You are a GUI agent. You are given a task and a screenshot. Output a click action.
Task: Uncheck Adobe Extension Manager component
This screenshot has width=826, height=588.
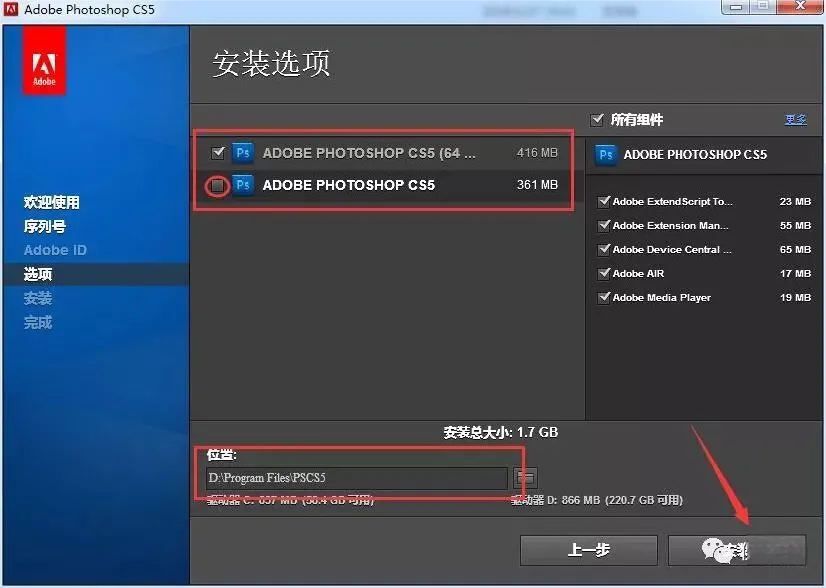pyautogui.click(x=604, y=226)
